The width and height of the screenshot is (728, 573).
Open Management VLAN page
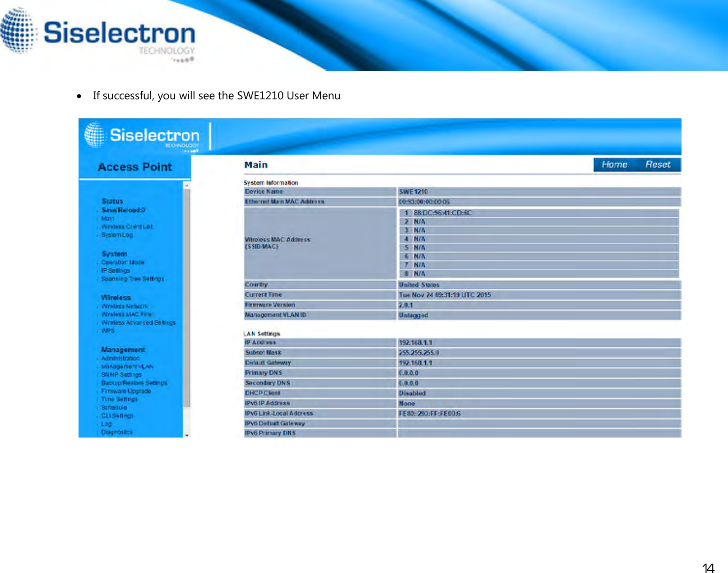tap(127, 367)
